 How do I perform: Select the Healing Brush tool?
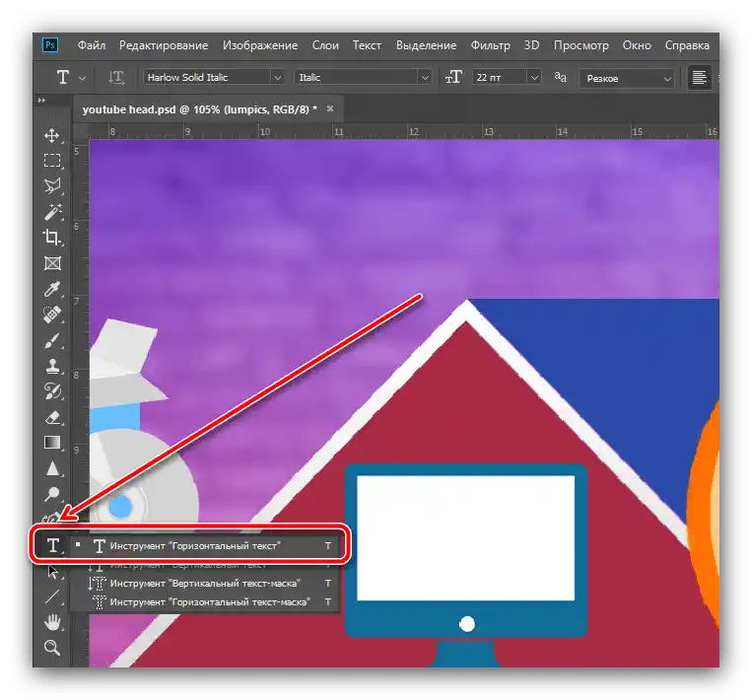(52, 315)
